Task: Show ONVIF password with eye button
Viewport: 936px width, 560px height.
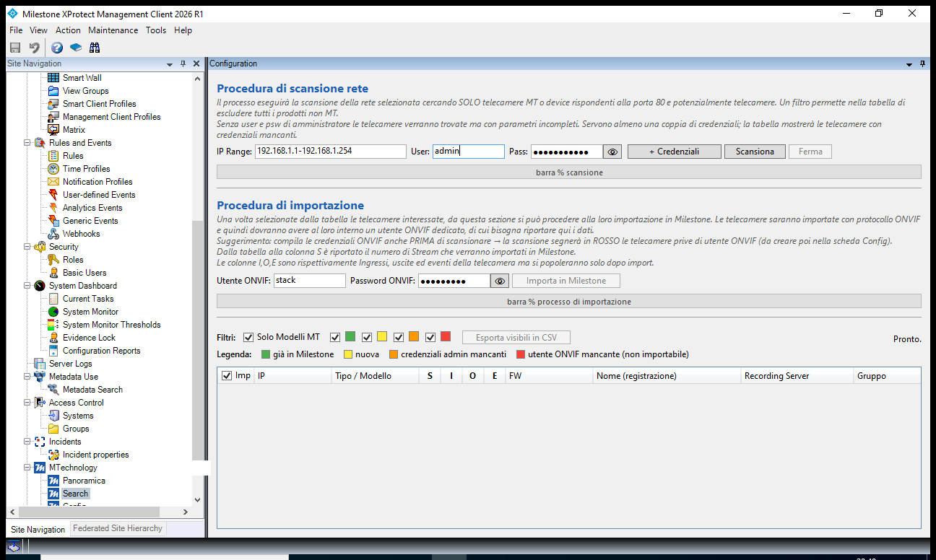Action: (500, 281)
